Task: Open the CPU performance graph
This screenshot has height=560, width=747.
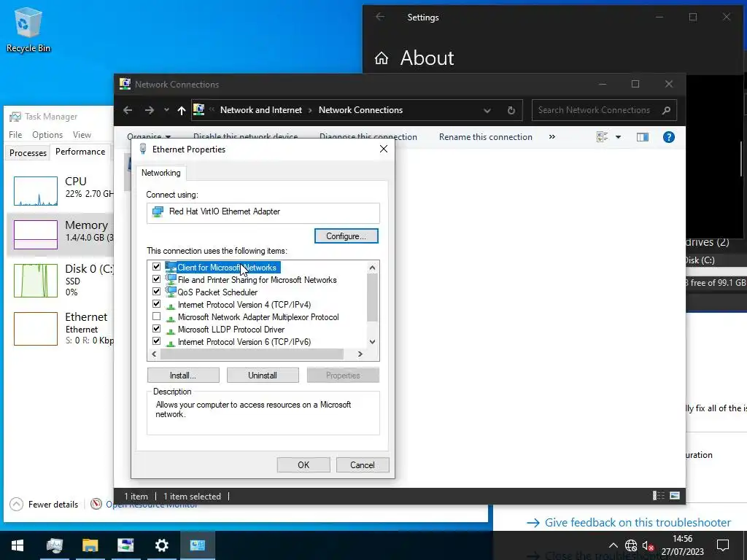Action: tap(36, 190)
